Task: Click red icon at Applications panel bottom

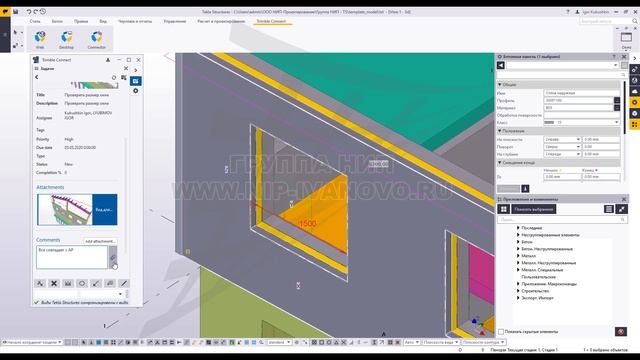Action: (621, 331)
